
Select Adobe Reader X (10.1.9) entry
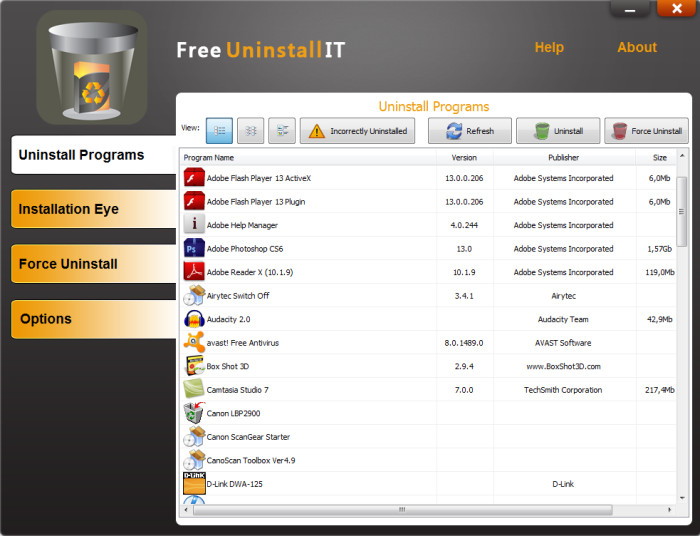point(428,272)
